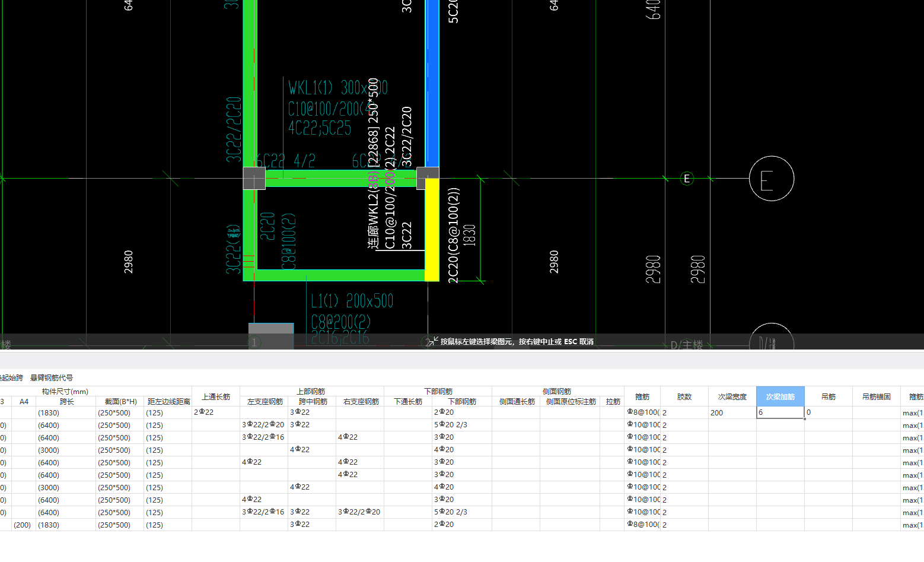Click the 肢数 column header

click(x=684, y=396)
